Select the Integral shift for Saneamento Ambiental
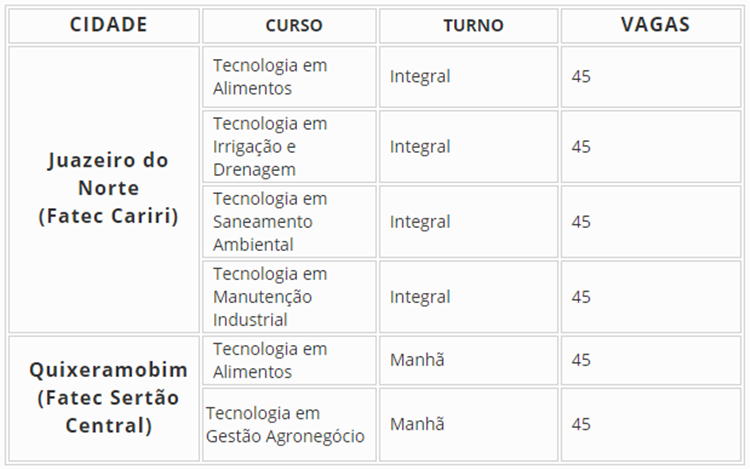 pos(420,221)
